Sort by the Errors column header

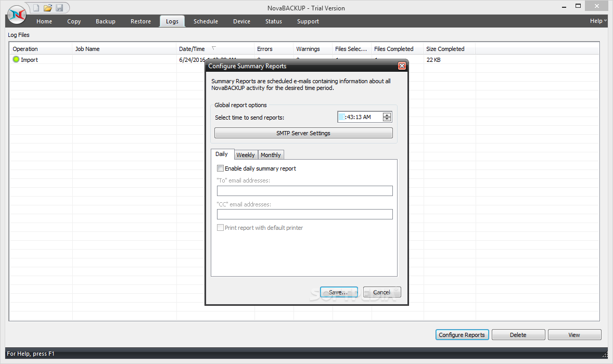pos(274,49)
